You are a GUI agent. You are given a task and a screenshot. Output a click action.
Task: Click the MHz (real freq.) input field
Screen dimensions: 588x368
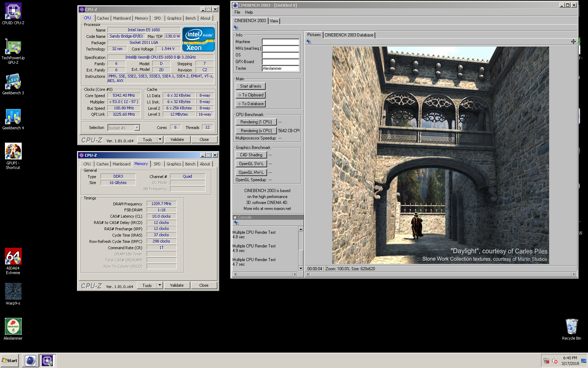281,48
